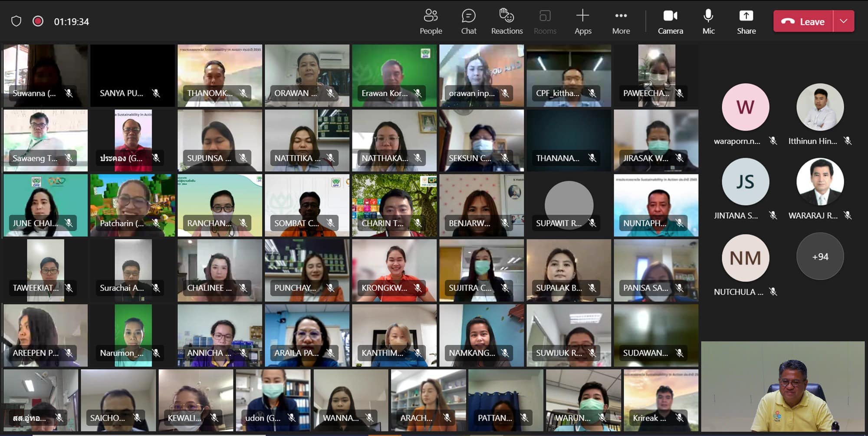Click the Patcharin video tile
The image size is (868, 436).
click(132, 204)
